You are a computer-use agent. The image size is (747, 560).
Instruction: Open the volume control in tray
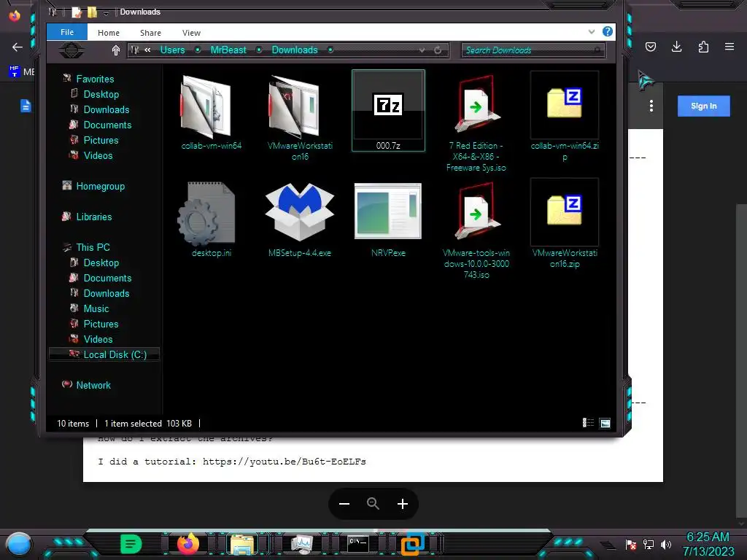666,544
